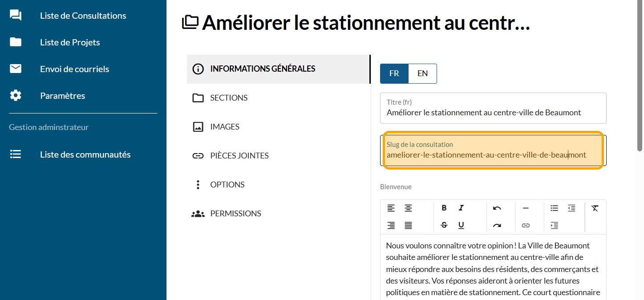644x300 pixels.
Task: Navigate to Paramètres in the sidebar
Action: [x=62, y=96]
